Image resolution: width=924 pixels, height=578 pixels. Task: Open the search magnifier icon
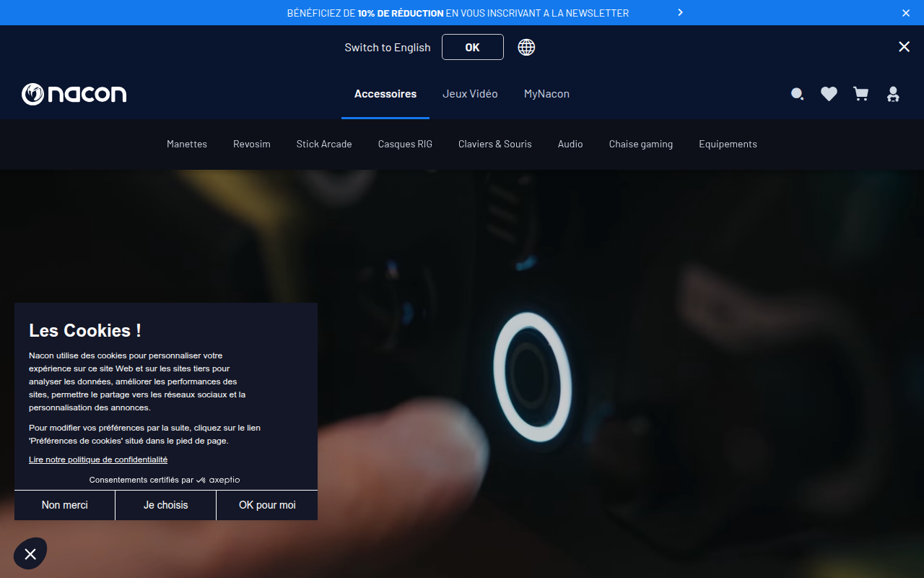(x=797, y=94)
